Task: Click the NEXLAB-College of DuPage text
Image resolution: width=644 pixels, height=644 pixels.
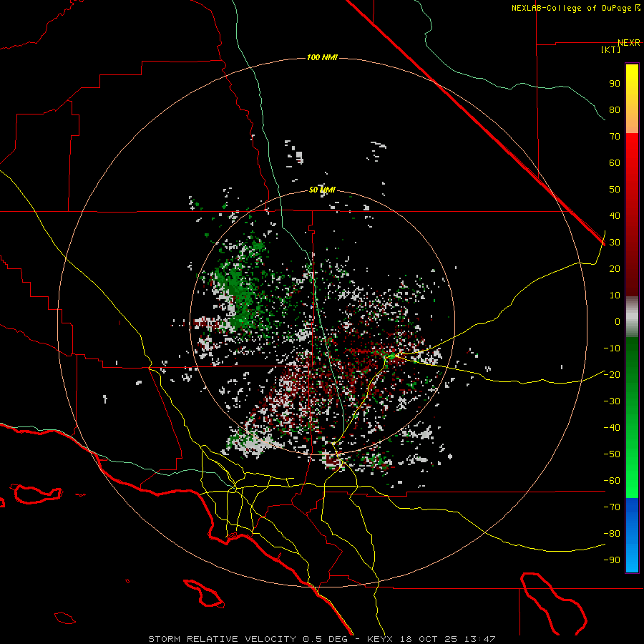Action: click(572, 8)
